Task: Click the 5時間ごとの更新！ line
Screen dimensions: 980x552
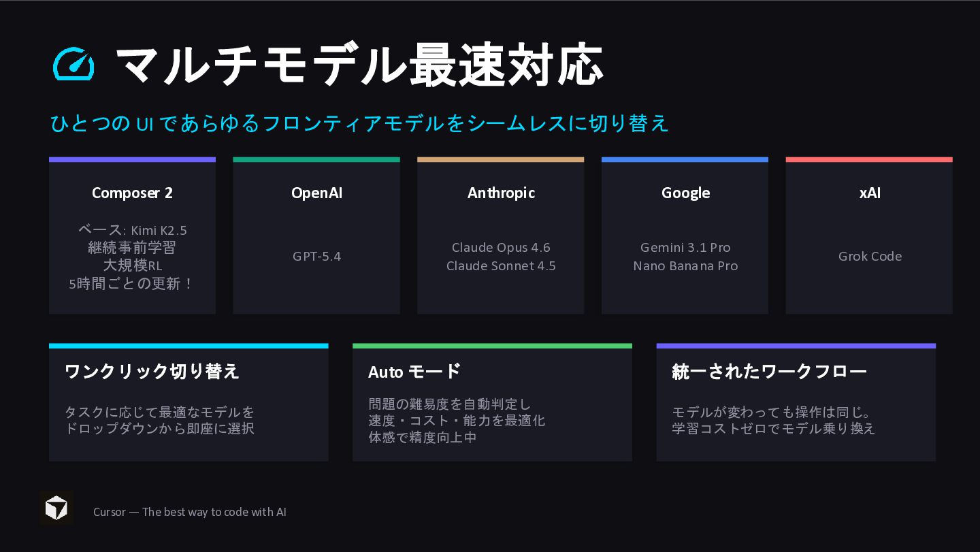Action: pos(132,283)
